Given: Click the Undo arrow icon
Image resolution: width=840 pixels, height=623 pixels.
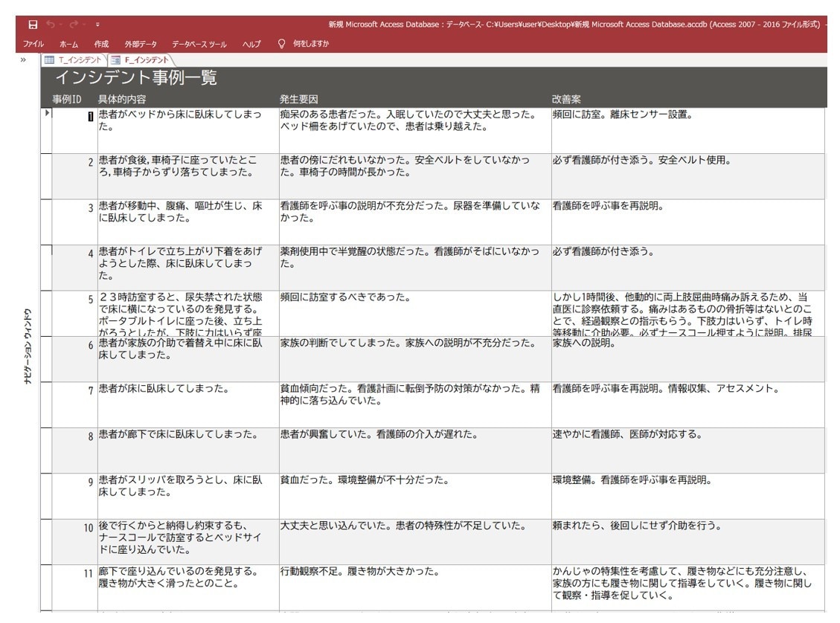Looking at the screenshot, I should [x=51, y=24].
